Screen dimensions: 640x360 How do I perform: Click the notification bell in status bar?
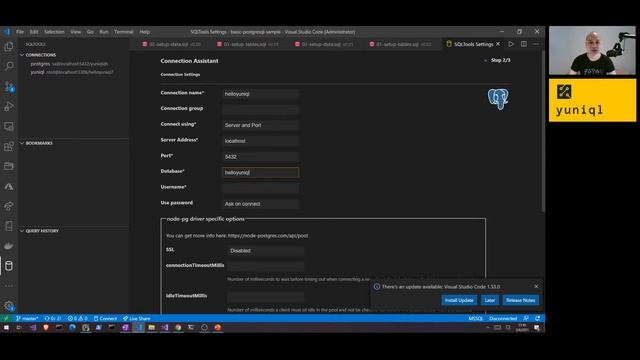click(x=538, y=318)
